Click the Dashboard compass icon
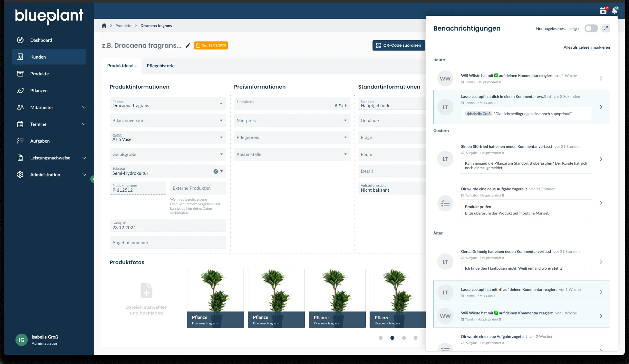Screen dimensions: 629x364 click(20, 40)
